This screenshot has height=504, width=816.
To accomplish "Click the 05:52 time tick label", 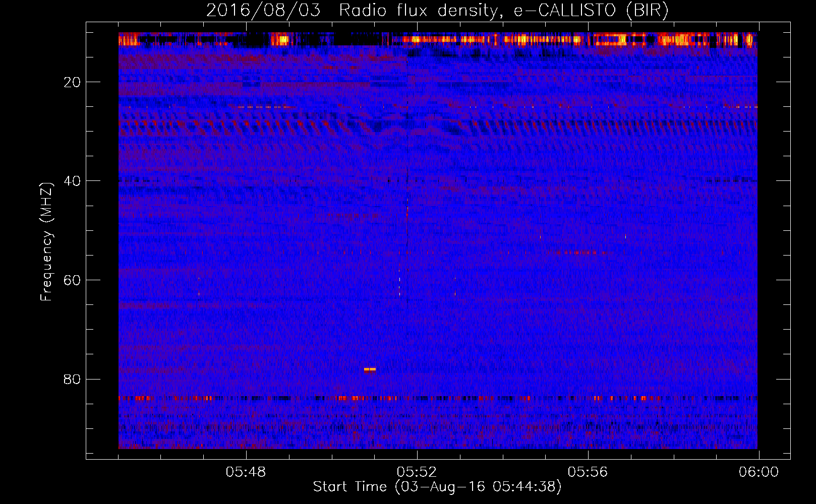I will (417, 472).
